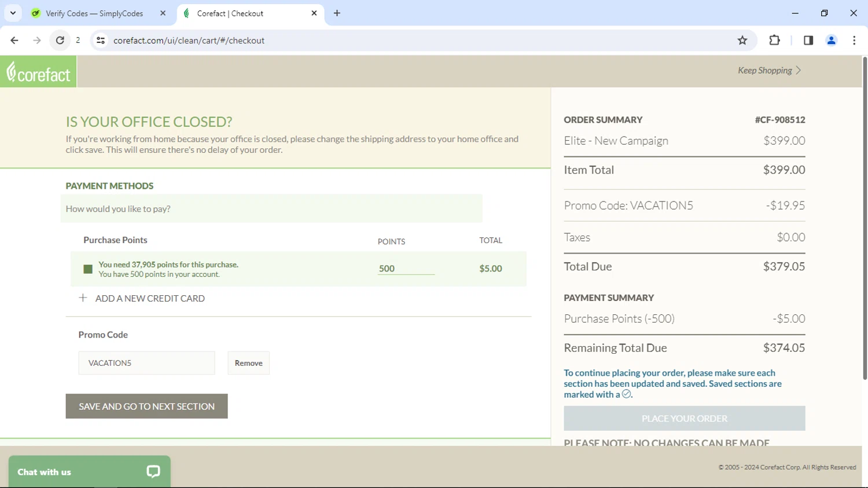Click the Corefact logo
868x488 pixels.
point(38,72)
